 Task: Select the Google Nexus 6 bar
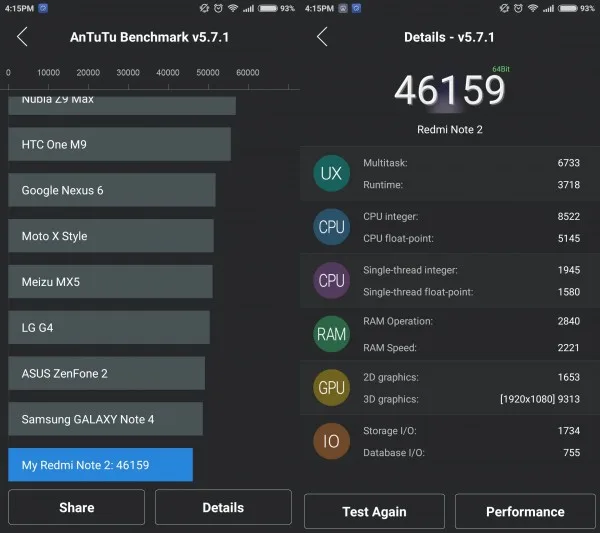pos(112,190)
